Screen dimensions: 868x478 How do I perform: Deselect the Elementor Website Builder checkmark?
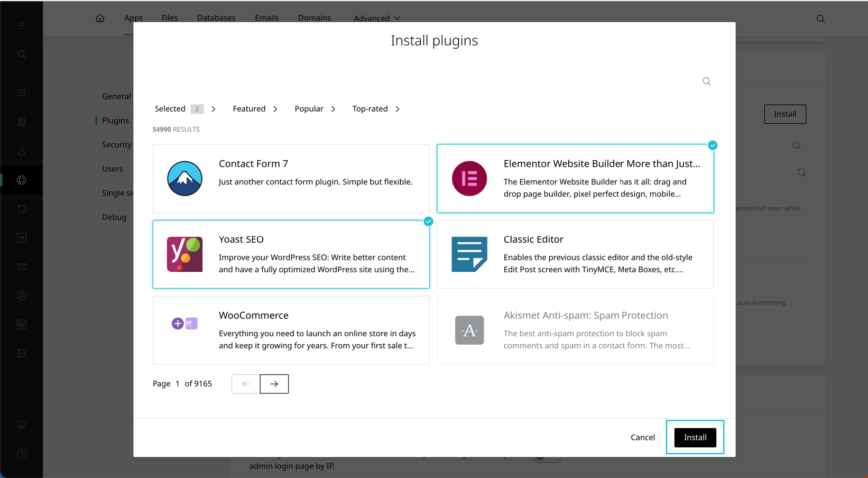712,145
